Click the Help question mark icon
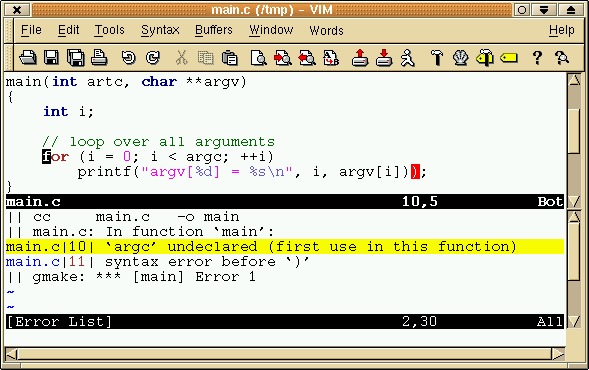This screenshot has height=370, width=589. [538, 58]
